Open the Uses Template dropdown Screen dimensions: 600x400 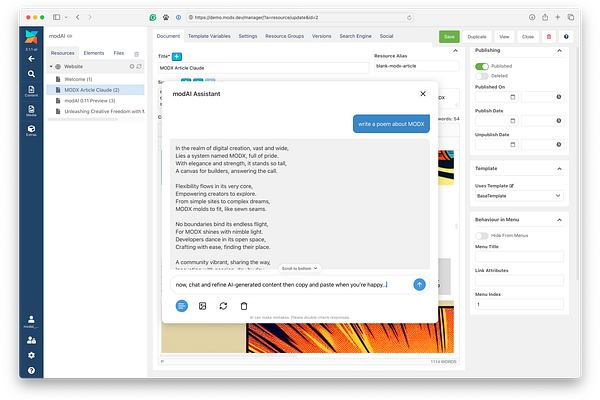(519, 196)
